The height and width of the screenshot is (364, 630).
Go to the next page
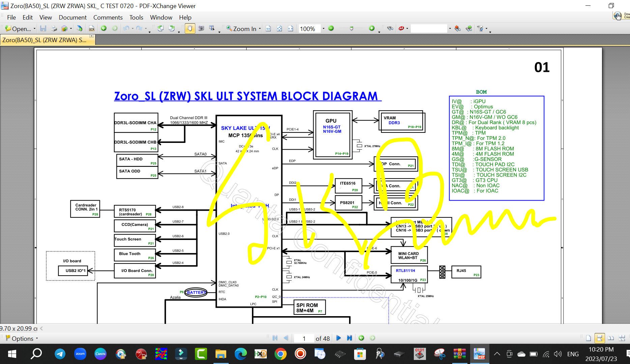tap(339, 338)
